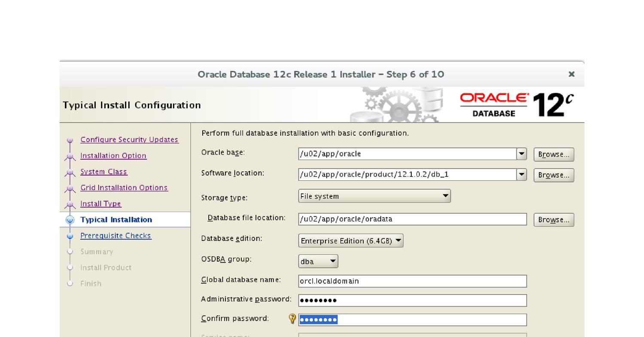The width and height of the screenshot is (644, 337).
Task: Open the Oracle base dropdown arrow
Action: pyautogui.click(x=522, y=154)
